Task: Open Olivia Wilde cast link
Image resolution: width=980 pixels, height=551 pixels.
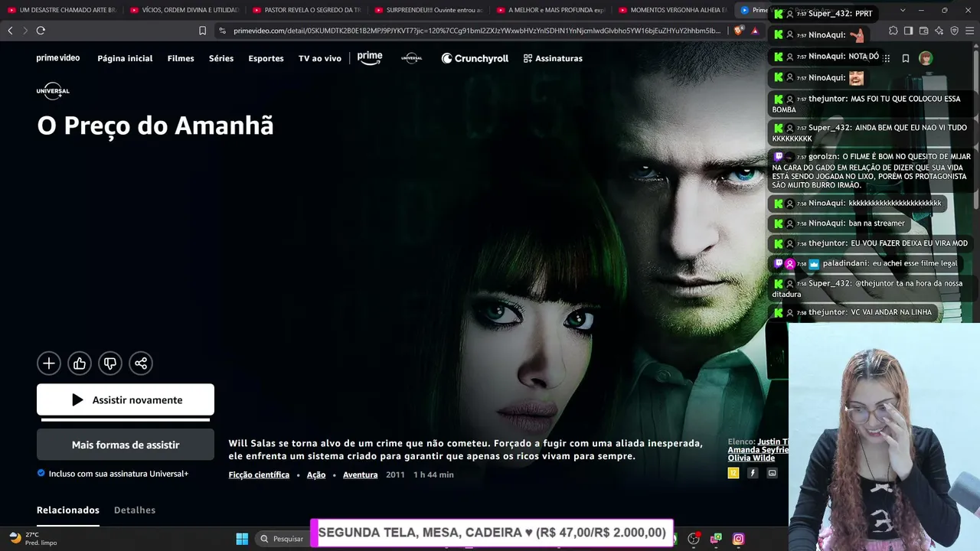Action: (751, 458)
